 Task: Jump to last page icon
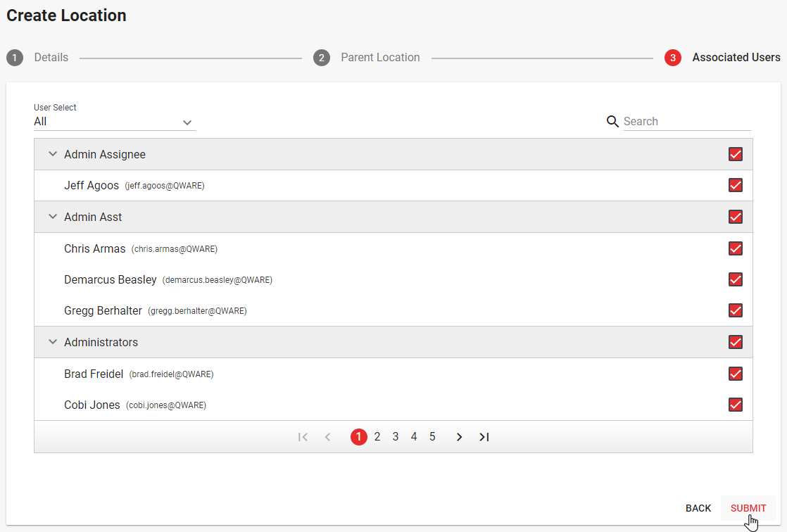(x=484, y=437)
